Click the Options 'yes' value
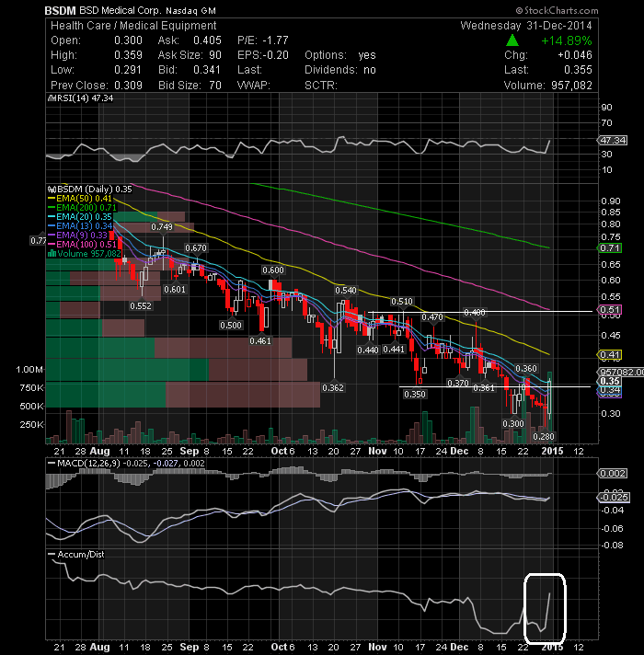The width and height of the screenshot is (644, 655). [x=367, y=55]
